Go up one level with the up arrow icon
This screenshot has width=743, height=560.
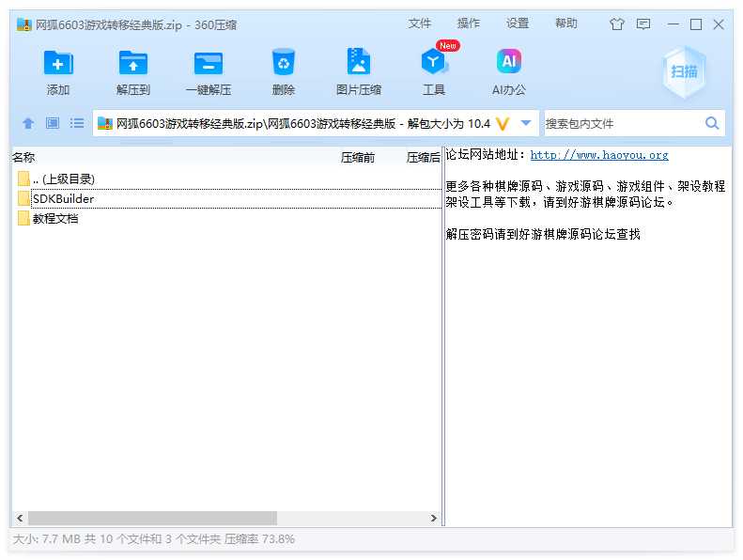[x=28, y=123]
